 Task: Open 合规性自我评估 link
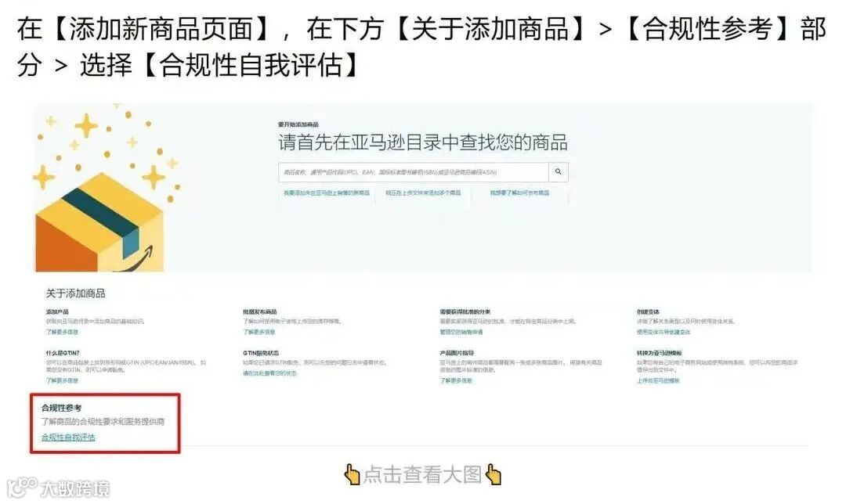coord(68,437)
